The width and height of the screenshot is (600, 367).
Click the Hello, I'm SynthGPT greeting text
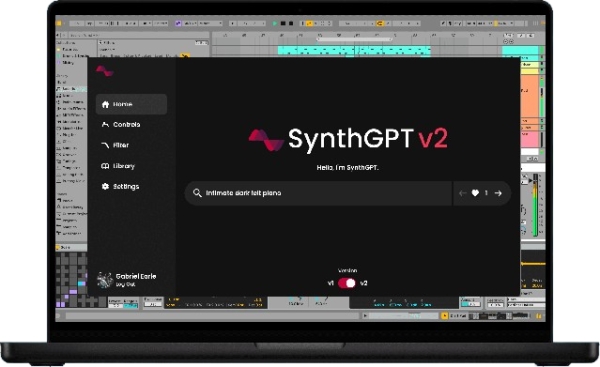point(347,168)
